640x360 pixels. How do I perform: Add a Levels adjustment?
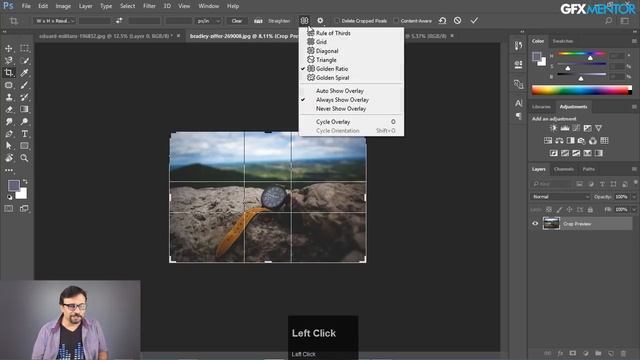coord(565,128)
